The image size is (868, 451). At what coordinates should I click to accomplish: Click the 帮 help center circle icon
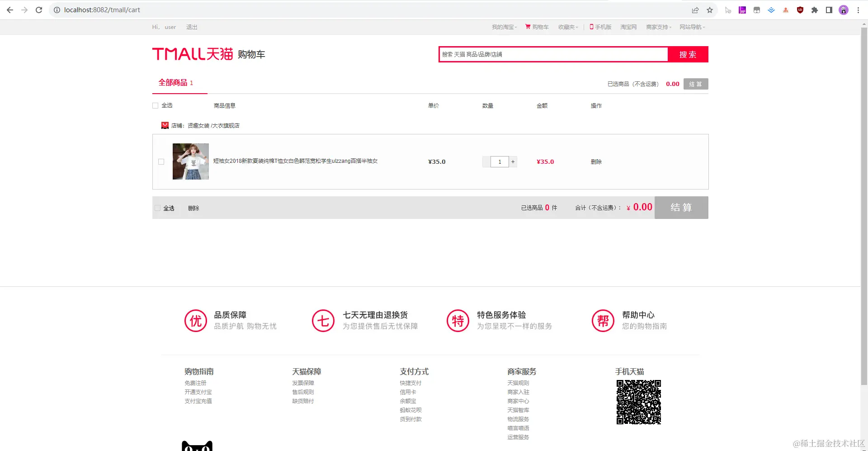click(603, 321)
